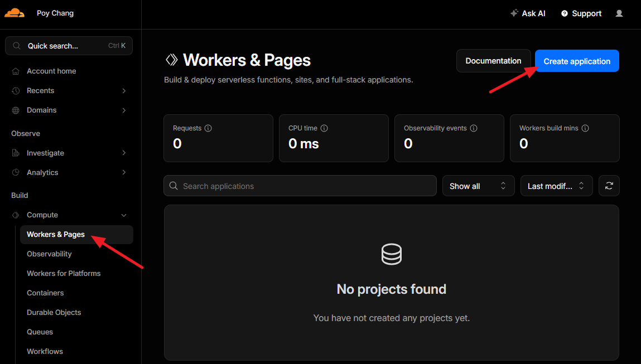Focus the Search applications field
641x364 pixels.
point(300,186)
